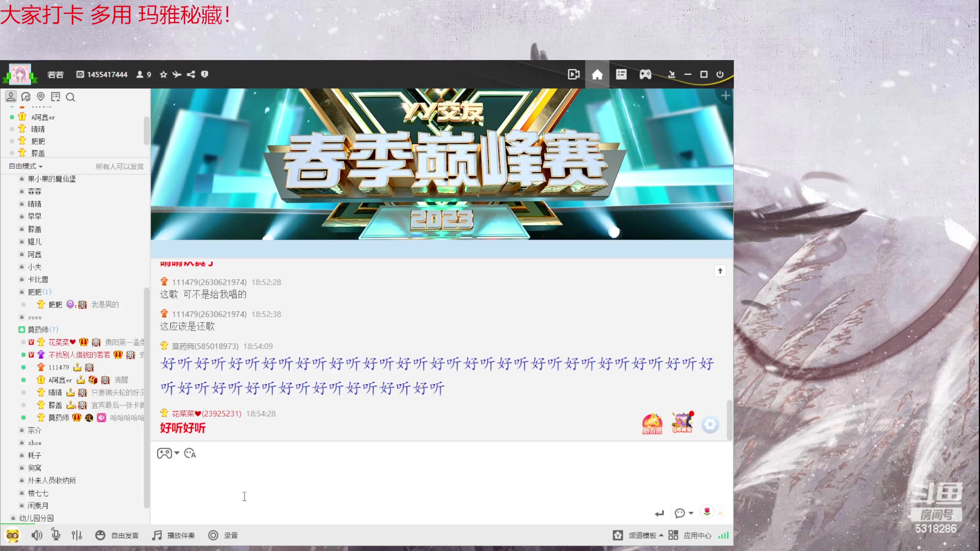Screen dimensions: 980x551
Task: Click the shield report icon in title bar
Action: pyautogui.click(x=205, y=74)
